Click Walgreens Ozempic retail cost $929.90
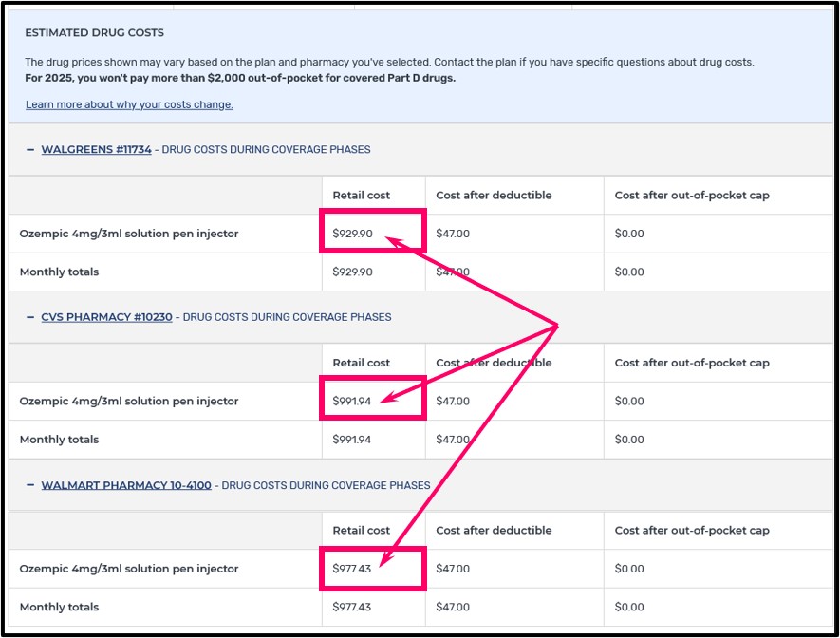 (352, 234)
